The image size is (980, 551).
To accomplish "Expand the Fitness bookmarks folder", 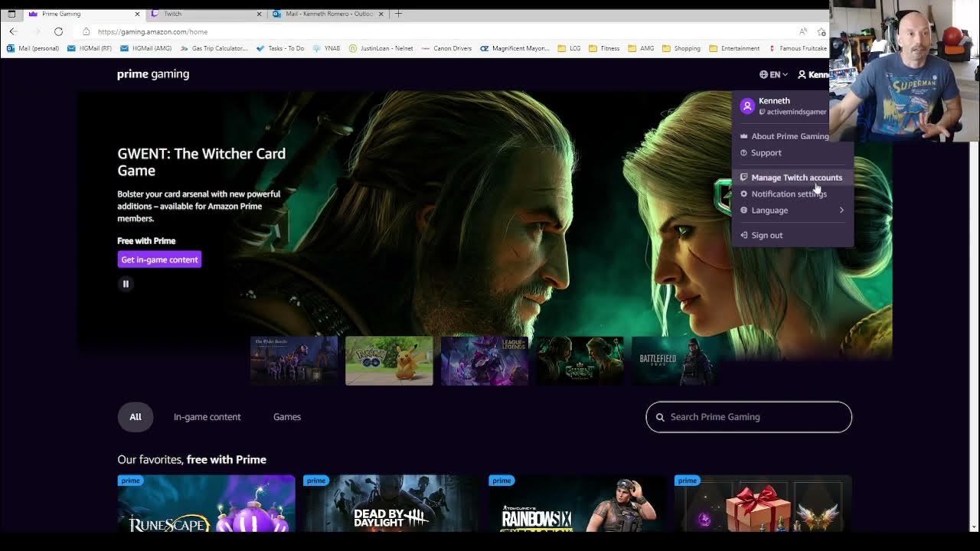I will (604, 48).
